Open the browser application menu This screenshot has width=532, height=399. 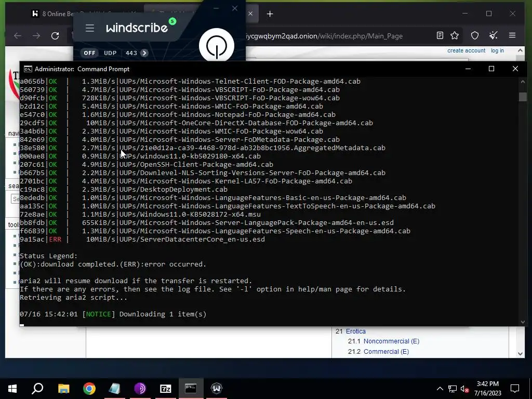(512, 35)
